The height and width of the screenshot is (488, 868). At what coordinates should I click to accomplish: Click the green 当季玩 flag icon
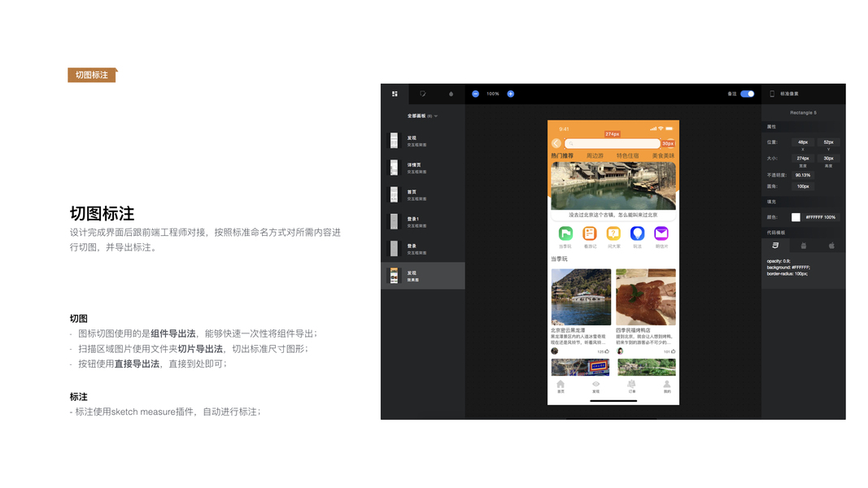coord(565,233)
